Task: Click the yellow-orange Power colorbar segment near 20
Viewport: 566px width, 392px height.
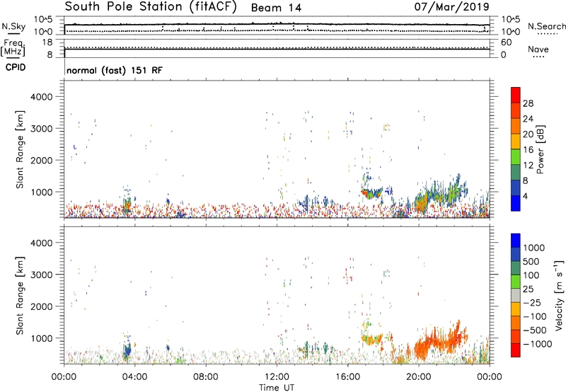Action: [x=516, y=141]
